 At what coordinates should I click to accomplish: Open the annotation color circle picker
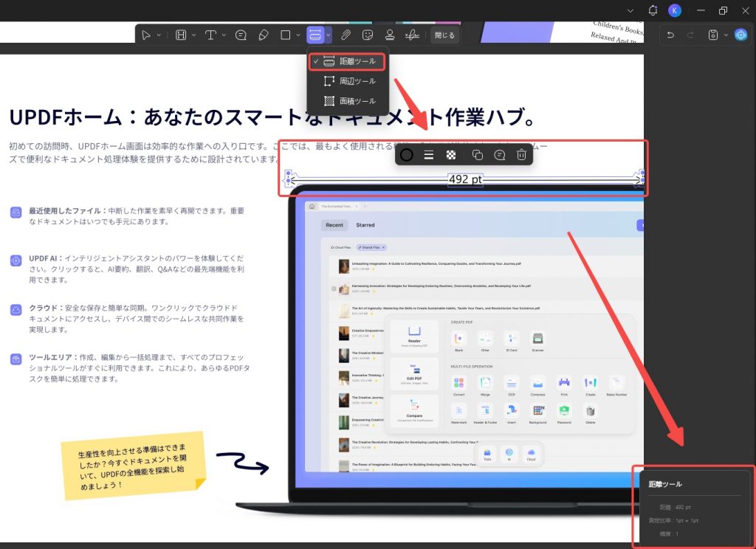pyautogui.click(x=407, y=155)
